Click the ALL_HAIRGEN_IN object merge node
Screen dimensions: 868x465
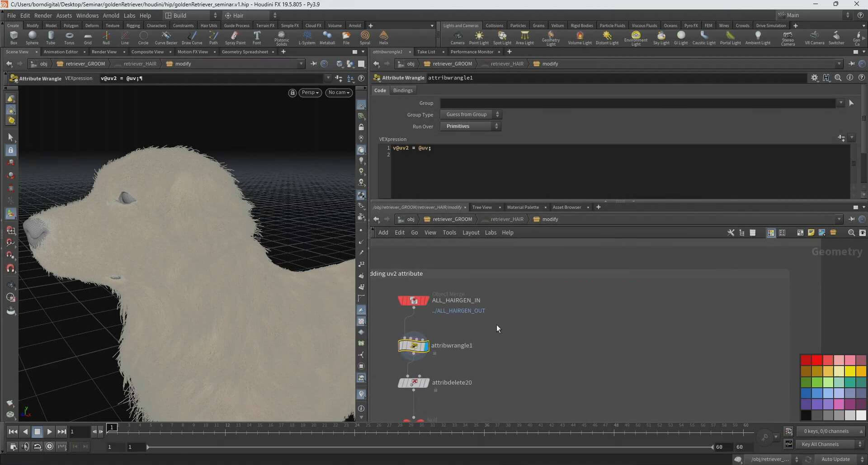pos(413,301)
